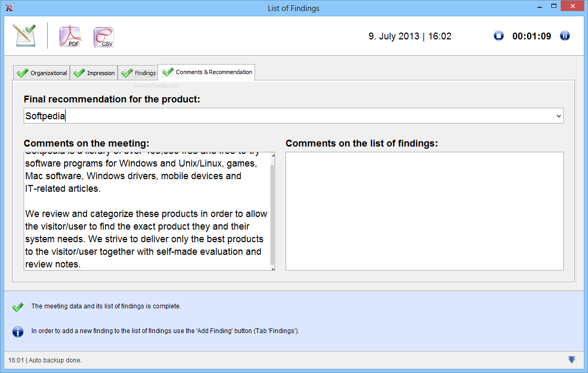
Task: Export findings as PDF
Action: tap(70, 36)
